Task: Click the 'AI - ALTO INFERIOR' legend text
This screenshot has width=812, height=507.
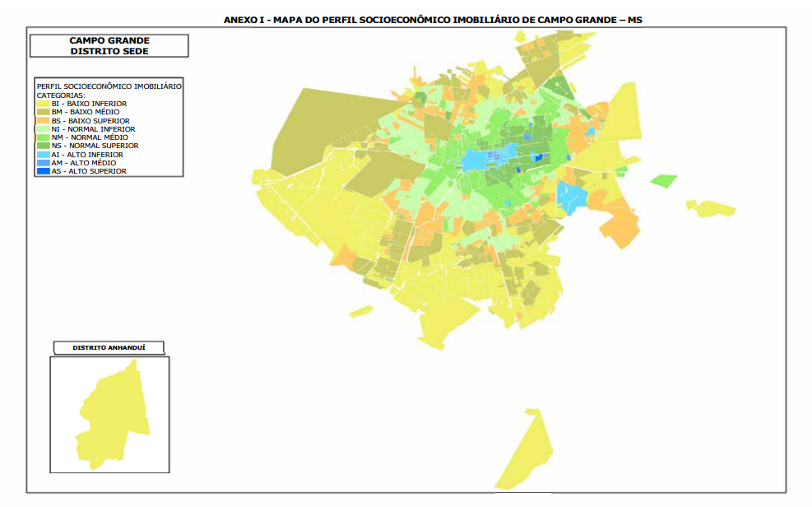Action: tap(87, 155)
